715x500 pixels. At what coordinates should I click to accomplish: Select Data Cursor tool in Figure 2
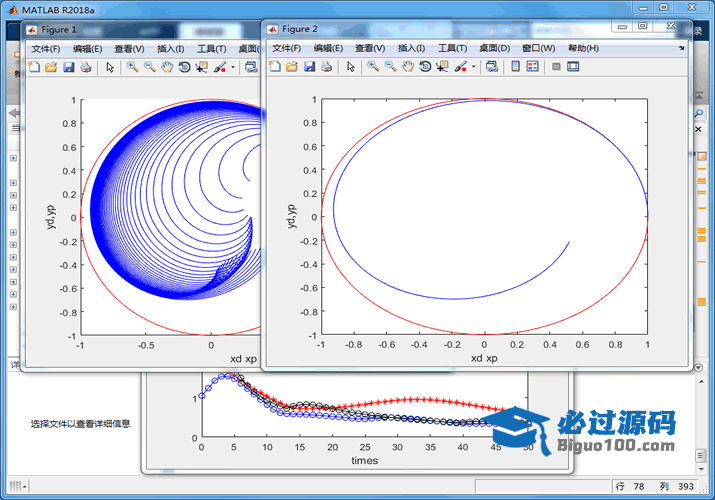(442, 67)
